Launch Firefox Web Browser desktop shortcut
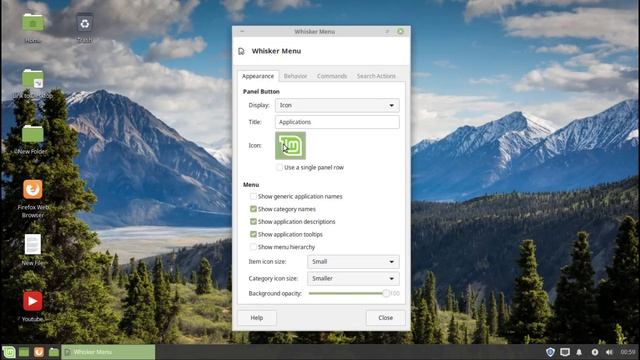The height and width of the screenshot is (360, 640). [33, 190]
